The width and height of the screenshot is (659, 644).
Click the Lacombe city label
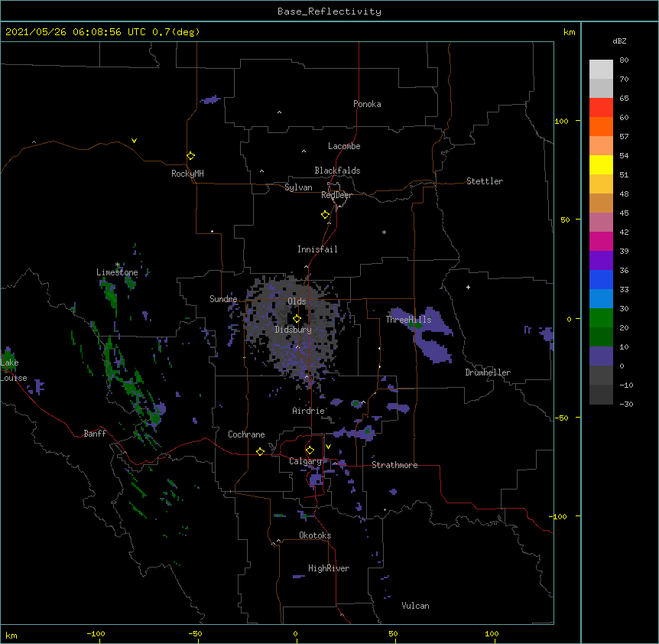(344, 146)
